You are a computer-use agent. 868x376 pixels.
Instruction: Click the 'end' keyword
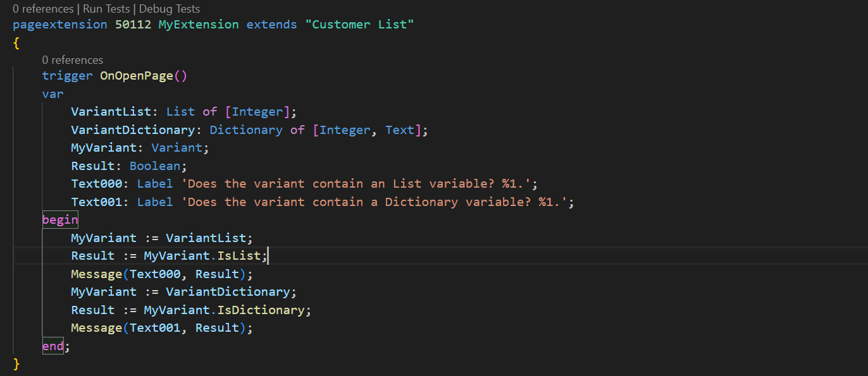[53, 346]
